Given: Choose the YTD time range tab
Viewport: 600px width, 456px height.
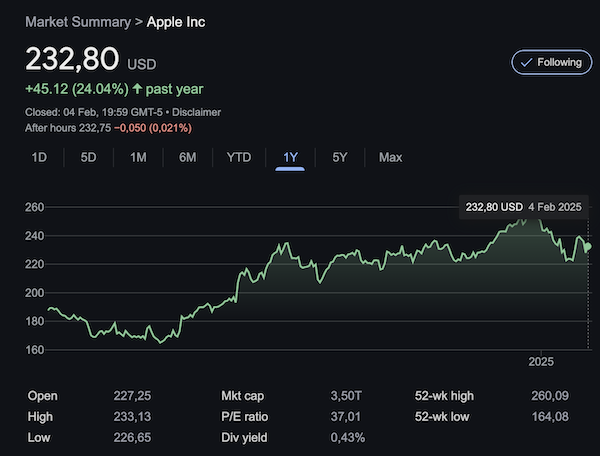Looking at the screenshot, I should pyautogui.click(x=239, y=157).
